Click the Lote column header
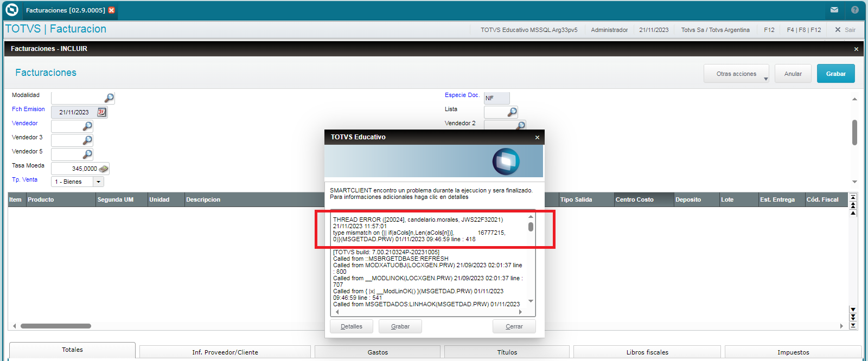This screenshot has width=868, height=361. point(739,199)
